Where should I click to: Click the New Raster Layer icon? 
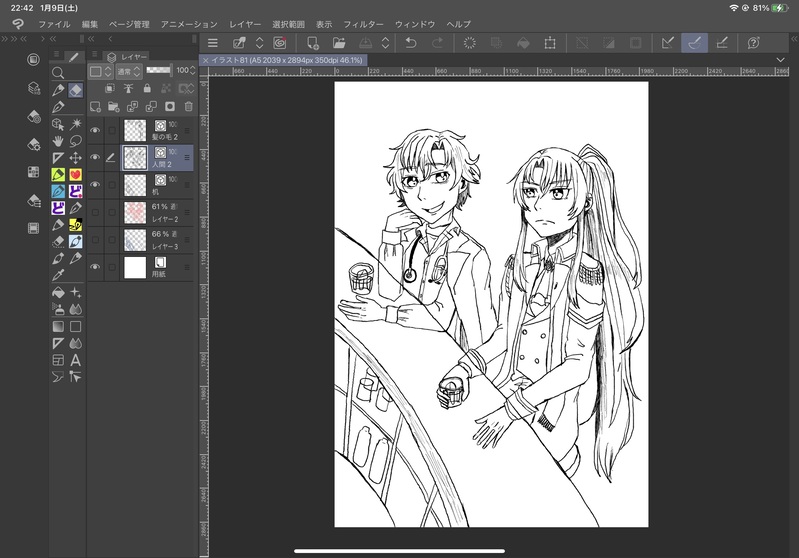[x=95, y=107]
